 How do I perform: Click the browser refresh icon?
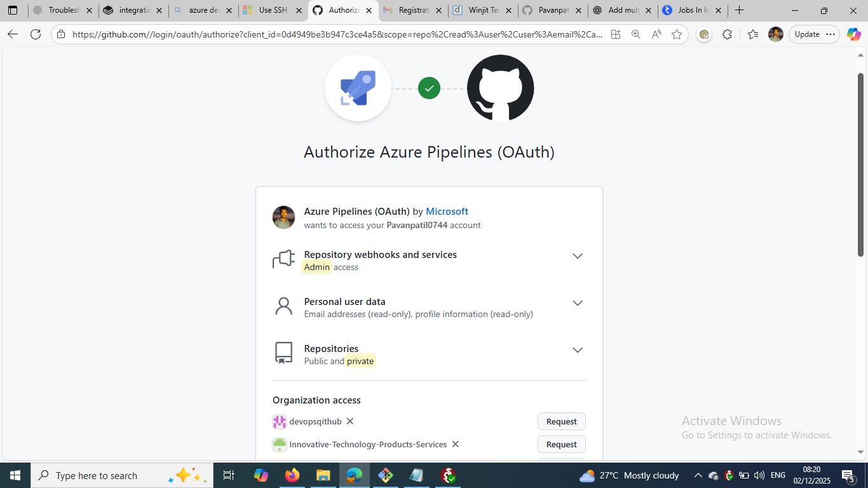click(36, 34)
